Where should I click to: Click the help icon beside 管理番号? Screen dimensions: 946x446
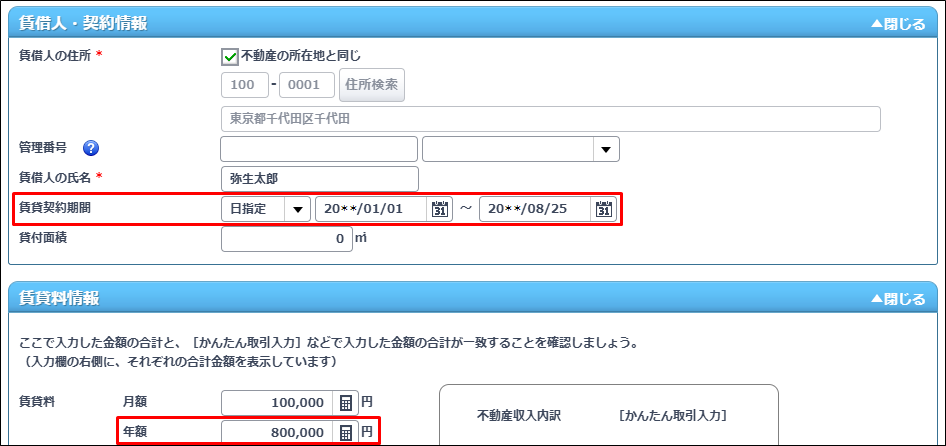click(91, 149)
